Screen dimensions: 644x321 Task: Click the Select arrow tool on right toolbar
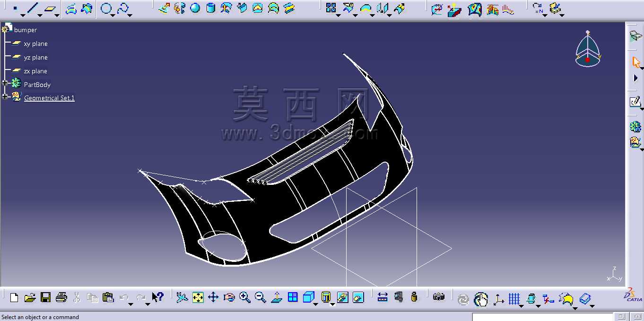point(636,62)
